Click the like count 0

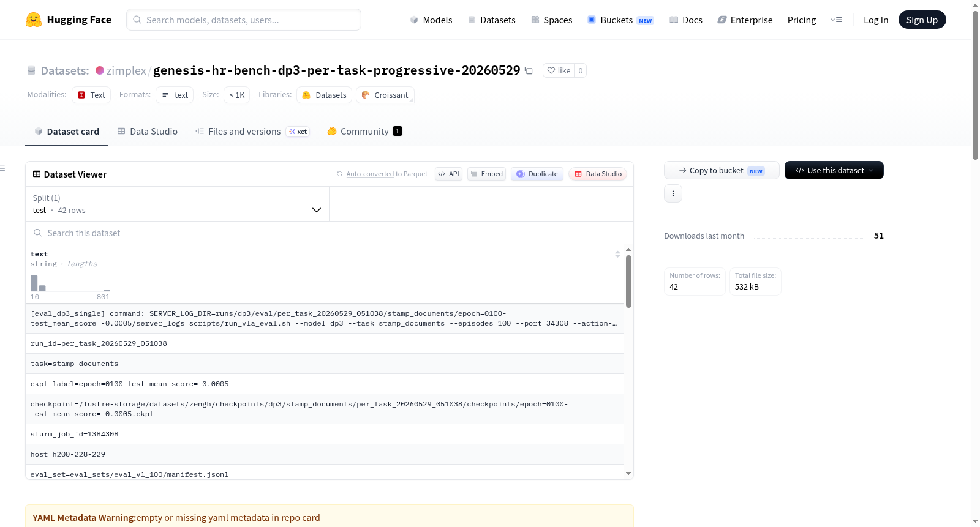coord(581,70)
